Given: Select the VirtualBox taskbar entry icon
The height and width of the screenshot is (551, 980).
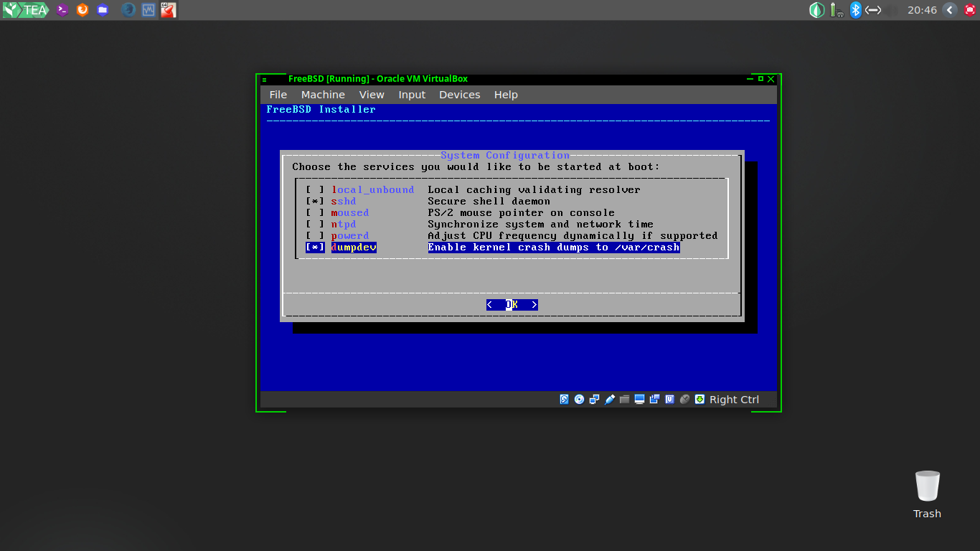Looking at the screenshot, I should (x=168, y=10).
